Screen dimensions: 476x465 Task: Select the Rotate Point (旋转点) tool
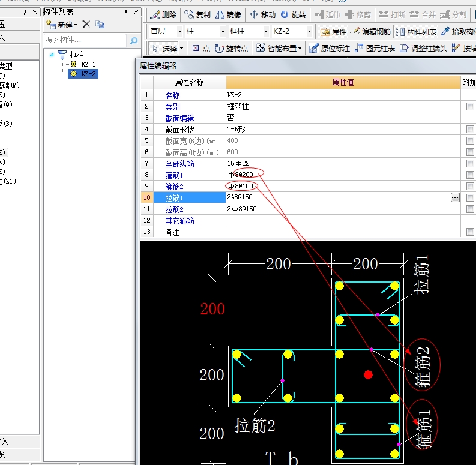click(231, 48)
